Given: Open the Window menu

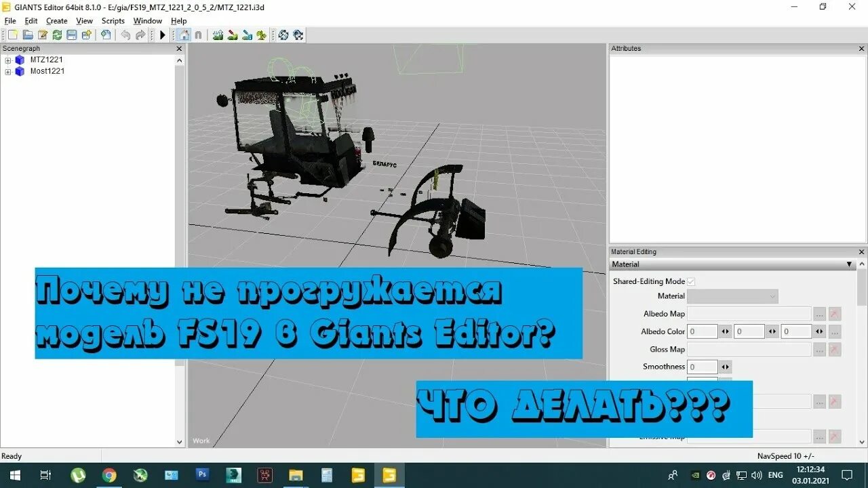Looking at the screenshot, I should tap(148, 21).
